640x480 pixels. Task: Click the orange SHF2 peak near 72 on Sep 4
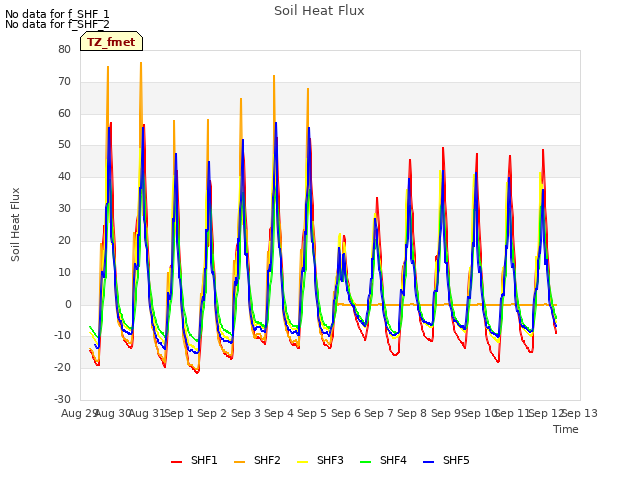pyautogui.click(x=274, y=76)
